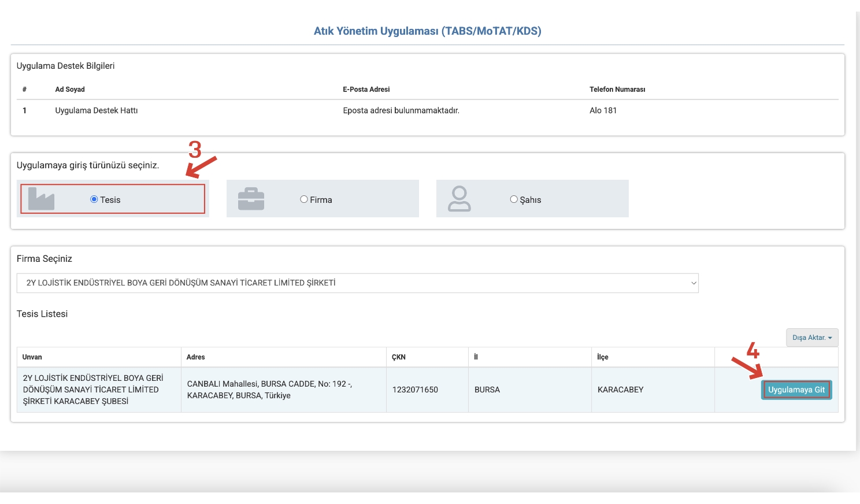
Task: Click the Unvan column header
Action: (x=32, y=357)
